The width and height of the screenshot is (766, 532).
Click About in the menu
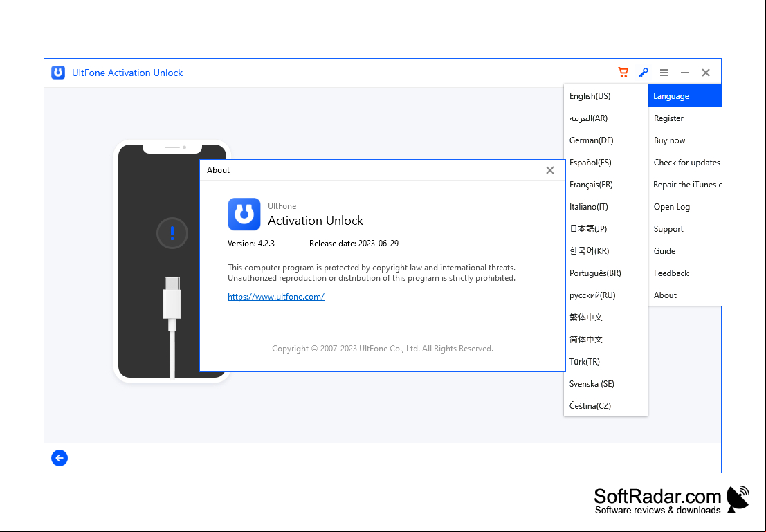[684, 295]
